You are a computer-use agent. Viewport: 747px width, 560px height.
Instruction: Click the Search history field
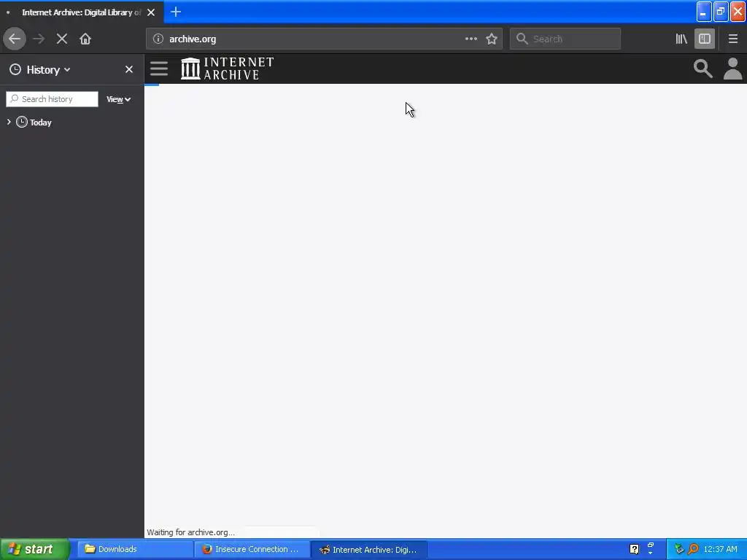pos(53,99)
